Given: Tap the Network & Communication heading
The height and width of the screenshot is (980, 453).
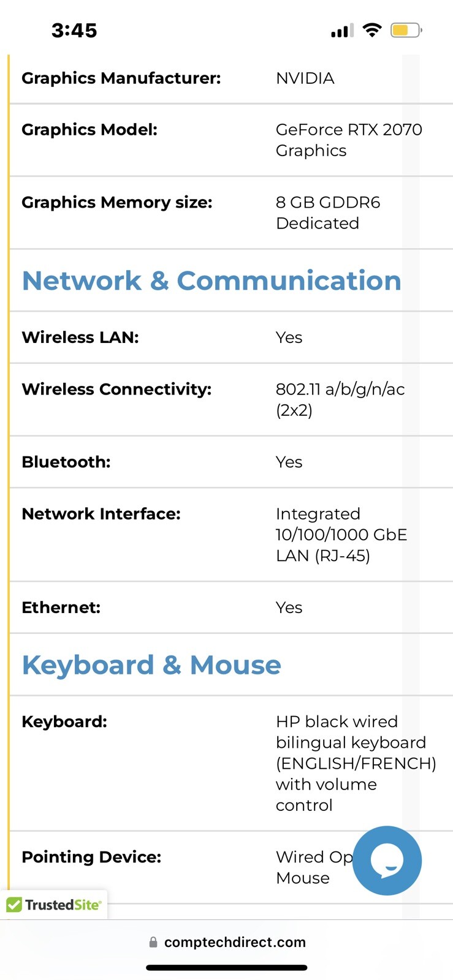Looking at the screenshot, I should point(211,281).
